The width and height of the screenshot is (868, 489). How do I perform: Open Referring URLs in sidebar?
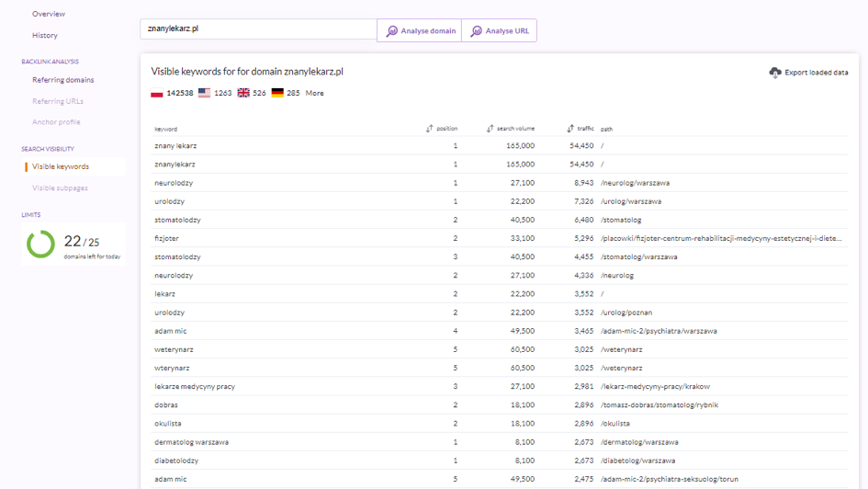coord(58,101)
